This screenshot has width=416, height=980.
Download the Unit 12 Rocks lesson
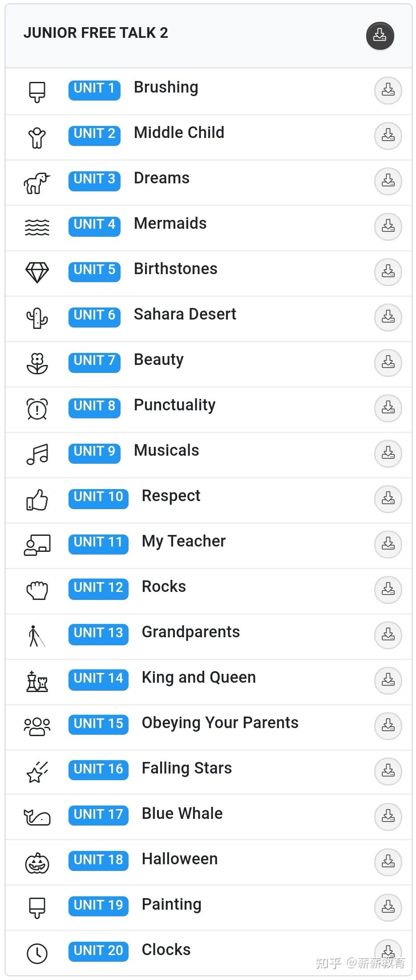[388, 590]
